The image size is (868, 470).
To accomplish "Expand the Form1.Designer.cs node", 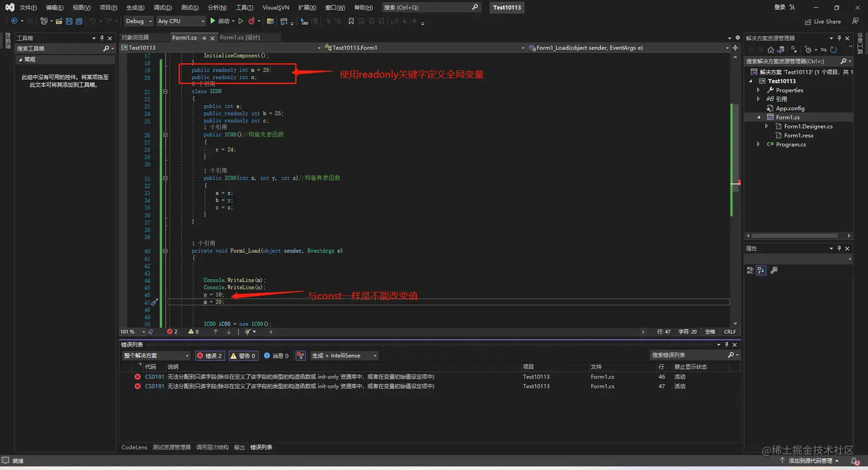I will pos(766,126).
